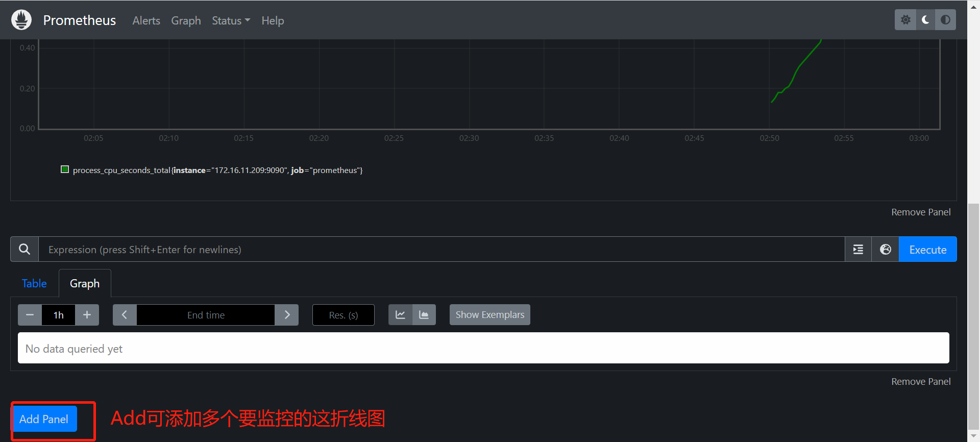Viewport: 980px width, 442px height.
Task: Decrease the time range with minus
Action: pyautogui.click(x=30, y=315)
